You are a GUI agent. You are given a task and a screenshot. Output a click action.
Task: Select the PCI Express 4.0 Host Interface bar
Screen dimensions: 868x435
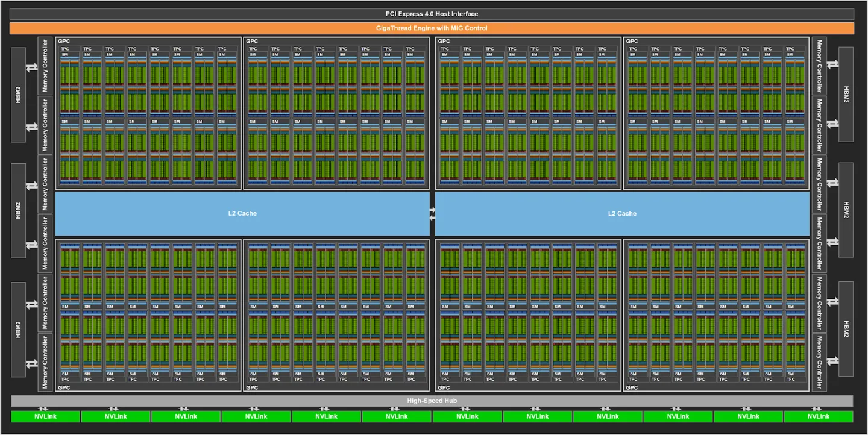[x=432, y=13]
